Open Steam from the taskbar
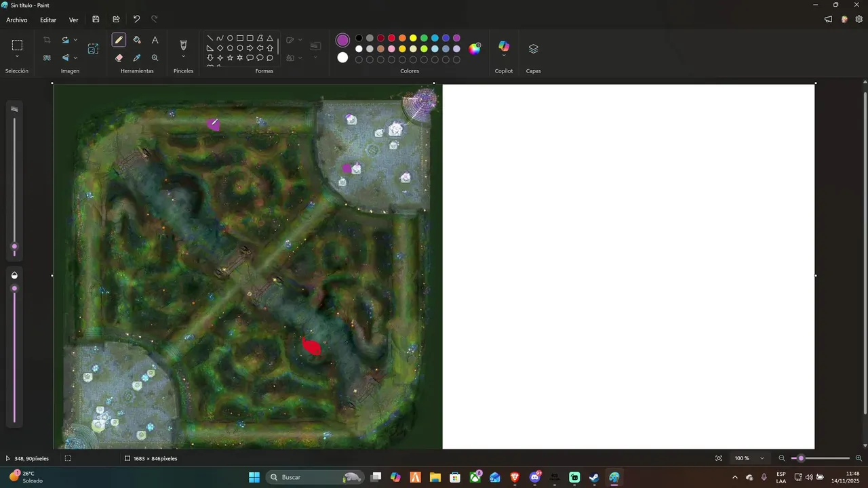The image size is (868, 488). click(594, 477)
